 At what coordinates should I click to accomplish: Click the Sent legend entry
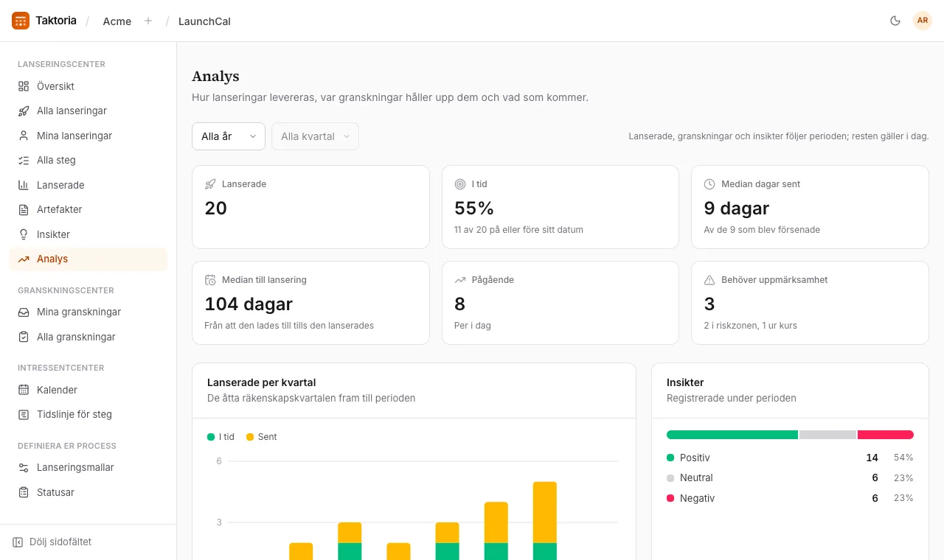261,437
